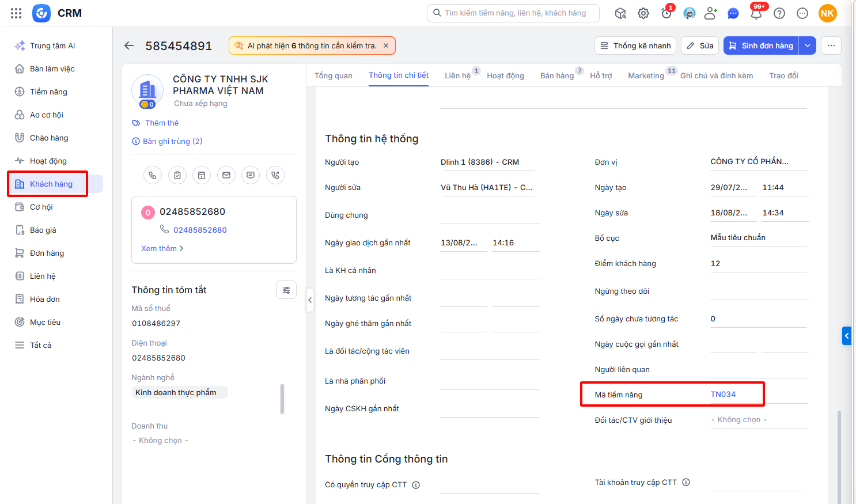Screen dimensions: 856x504
Task: Click info icon next to Tài khoản truy cập CTT
Action: pyautogui.click(x=686, y=483)
